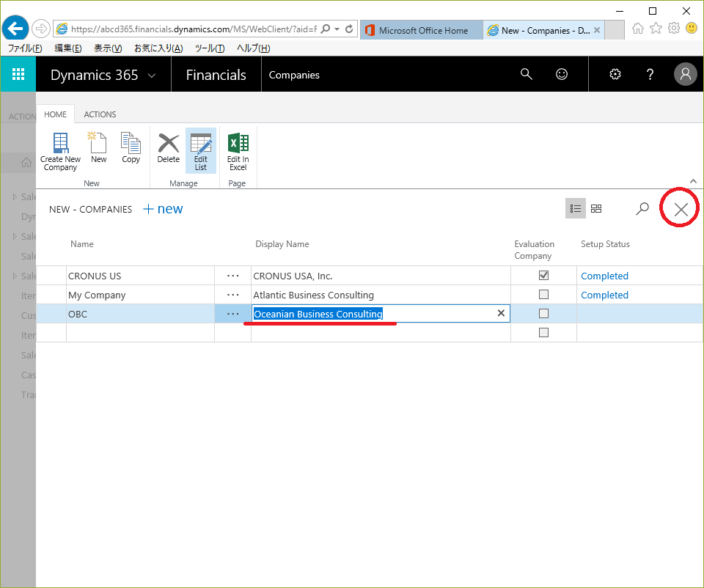Image resolution: width=704 pixels, height=588 pixels.
Task: Click the search magnifier in header bar
Action: point(526,74)
